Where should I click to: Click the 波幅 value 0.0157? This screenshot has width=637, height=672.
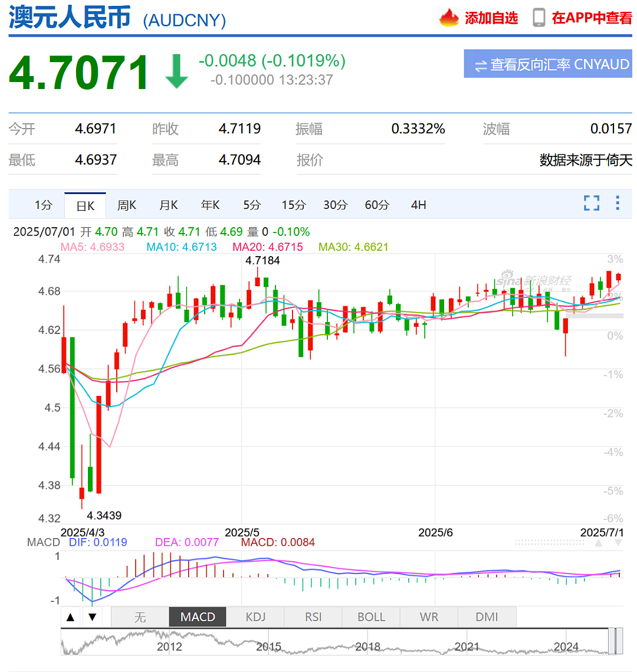click(x=611, y=129)
